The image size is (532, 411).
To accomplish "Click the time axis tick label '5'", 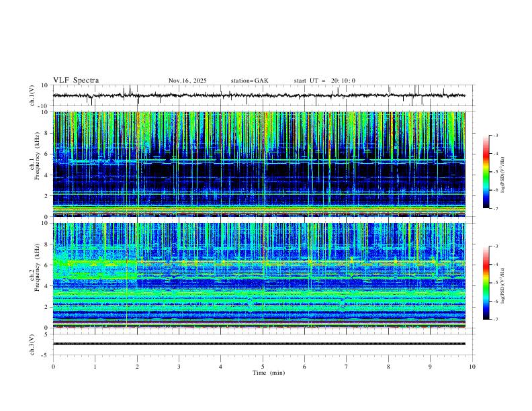I will pyautogui.click(x=263, y=367).
